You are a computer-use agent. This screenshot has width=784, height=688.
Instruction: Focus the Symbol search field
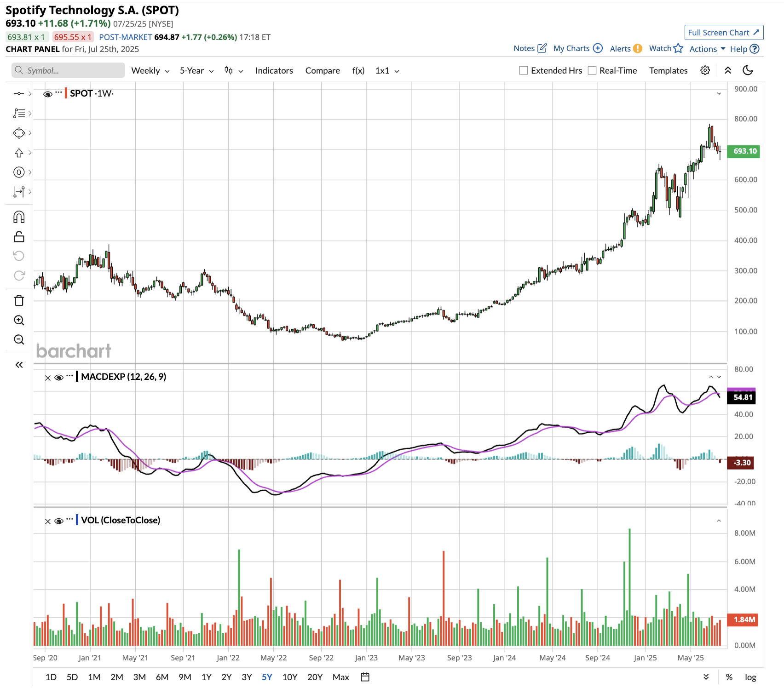click(68, 70)
